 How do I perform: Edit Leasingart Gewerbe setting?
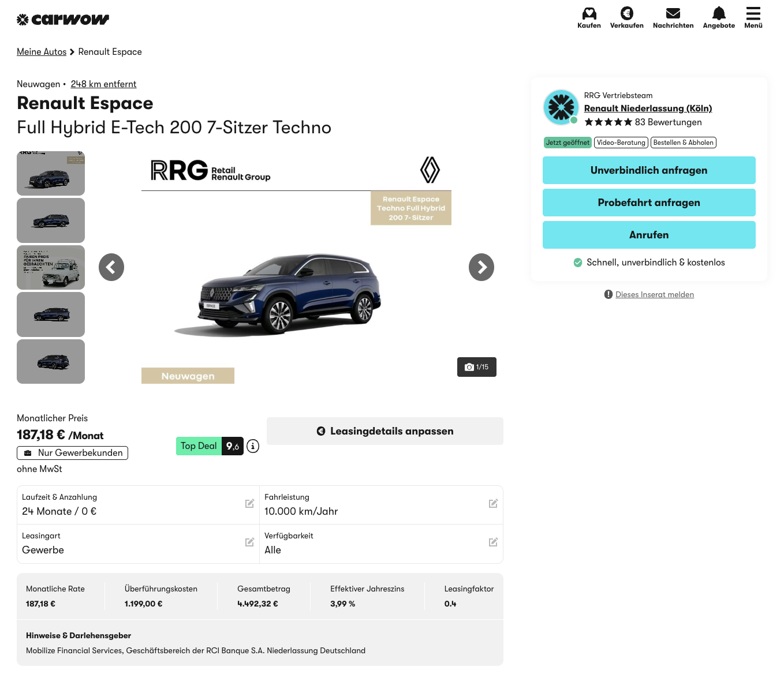tap(249, 542)
